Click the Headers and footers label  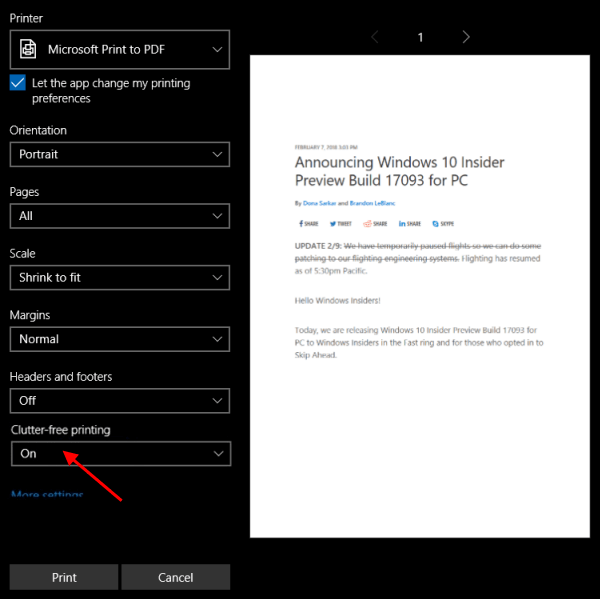pos(61,377)
